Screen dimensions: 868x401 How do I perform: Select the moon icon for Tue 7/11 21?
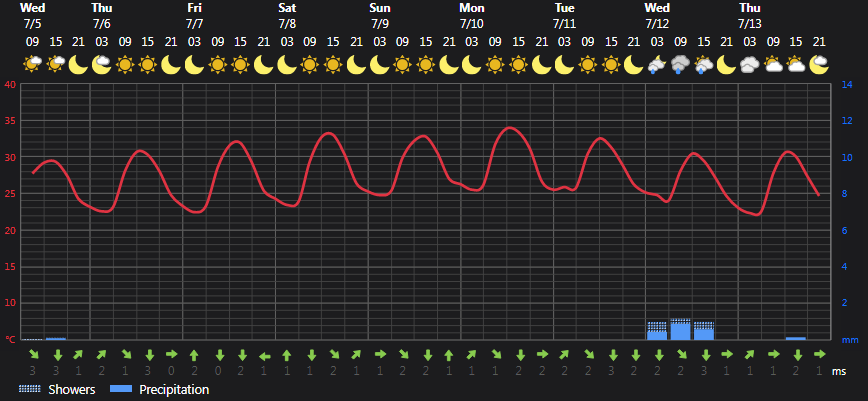click(634, 64)
